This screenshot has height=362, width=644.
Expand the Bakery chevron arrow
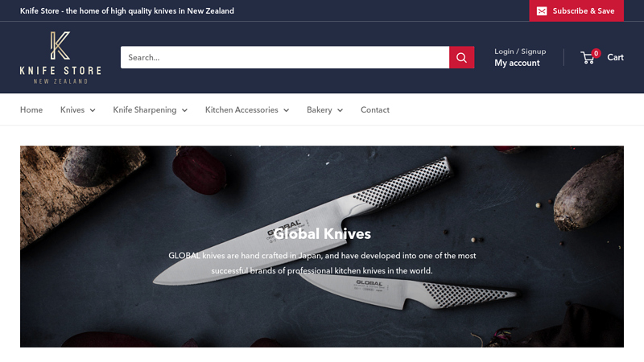point(340,110)
